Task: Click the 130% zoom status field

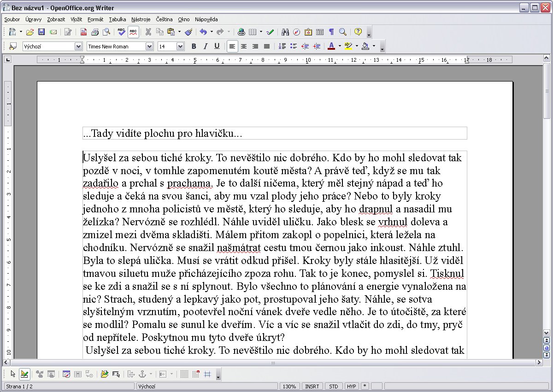Action: (289, 386)
